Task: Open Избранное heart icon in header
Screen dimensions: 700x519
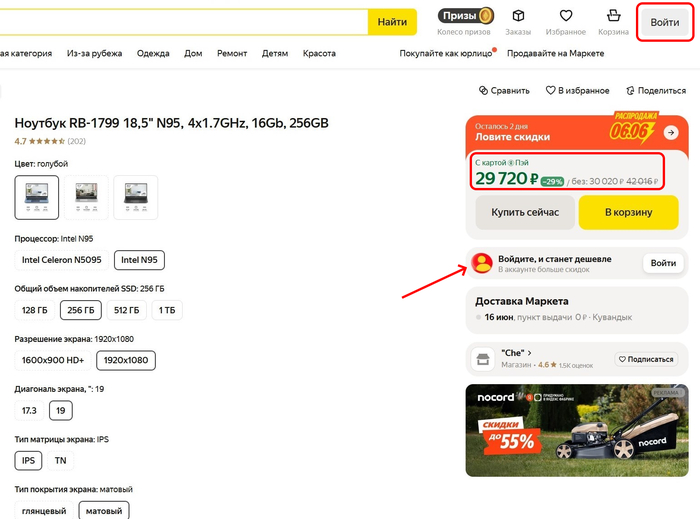Action: click(x=566, y=17)
